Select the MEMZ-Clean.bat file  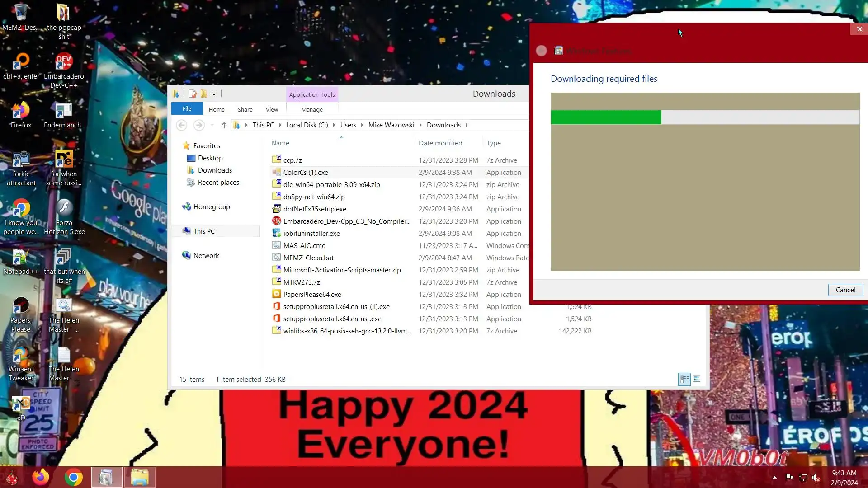[x=308, y=258]
